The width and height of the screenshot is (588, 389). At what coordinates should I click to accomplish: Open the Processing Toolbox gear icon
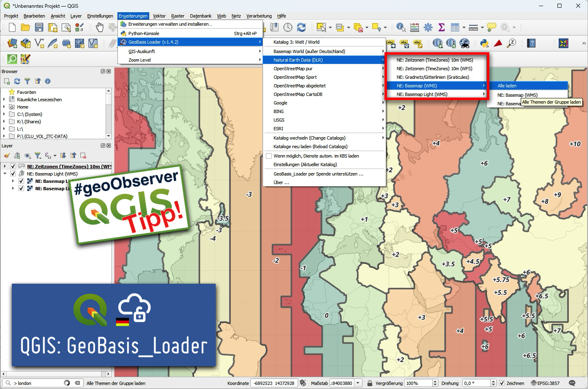click(428, 27)
